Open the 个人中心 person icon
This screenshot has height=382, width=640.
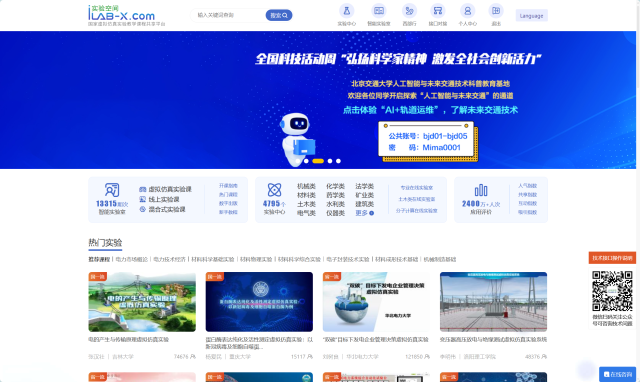tap(467, 11)
